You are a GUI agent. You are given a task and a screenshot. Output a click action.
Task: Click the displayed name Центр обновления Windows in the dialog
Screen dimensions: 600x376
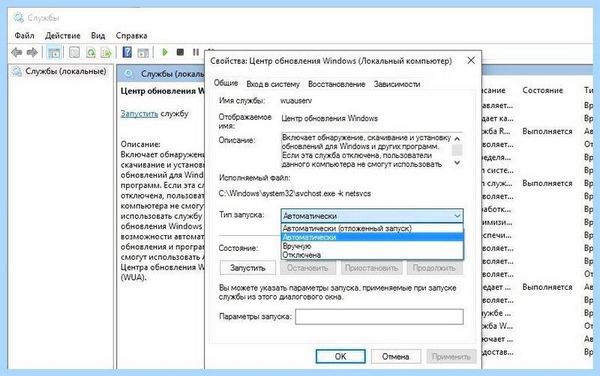pyautogui.click(x=329, y=119)
